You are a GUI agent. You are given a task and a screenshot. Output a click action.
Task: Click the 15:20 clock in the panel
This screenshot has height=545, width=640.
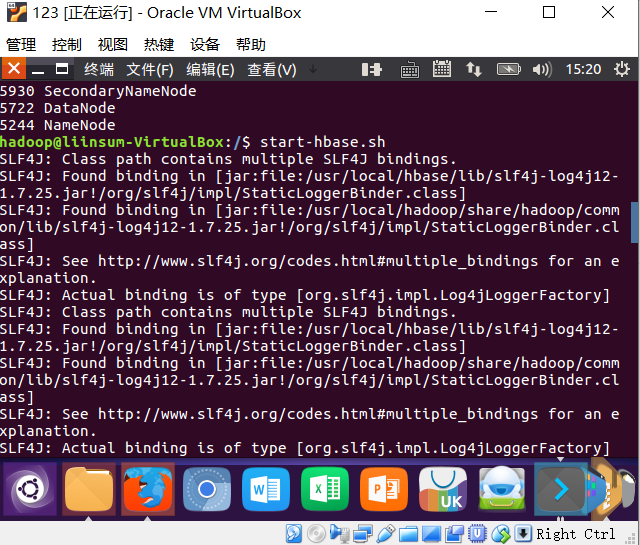click(x=583, y=69)
